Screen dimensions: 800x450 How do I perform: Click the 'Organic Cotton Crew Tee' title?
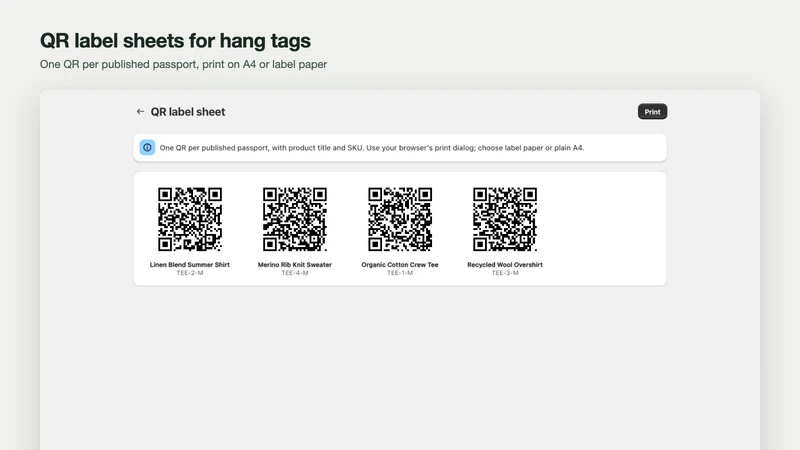tap(400, 264)
